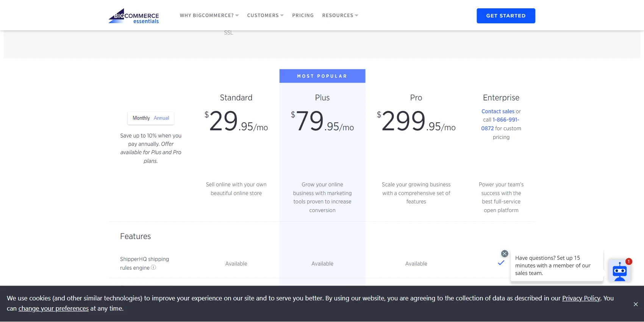Close the cookie consent banner
This screenshot has width=644, height=322.
[636, 304]
